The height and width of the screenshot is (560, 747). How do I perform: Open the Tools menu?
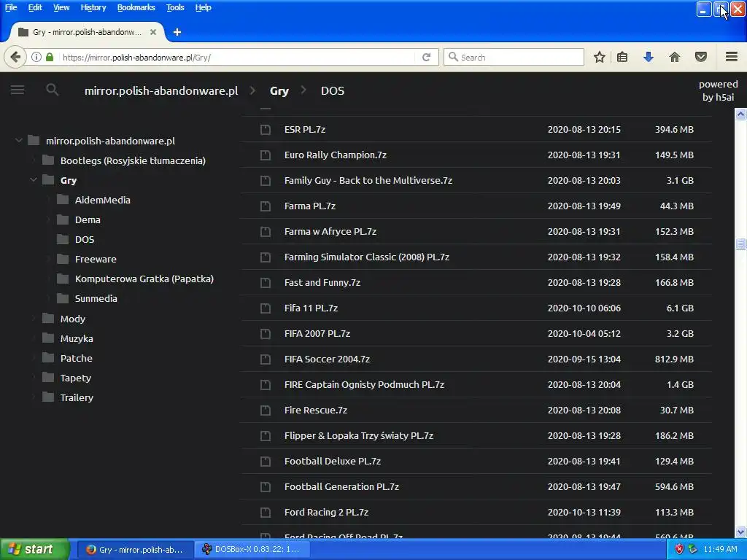coord(175,7)
